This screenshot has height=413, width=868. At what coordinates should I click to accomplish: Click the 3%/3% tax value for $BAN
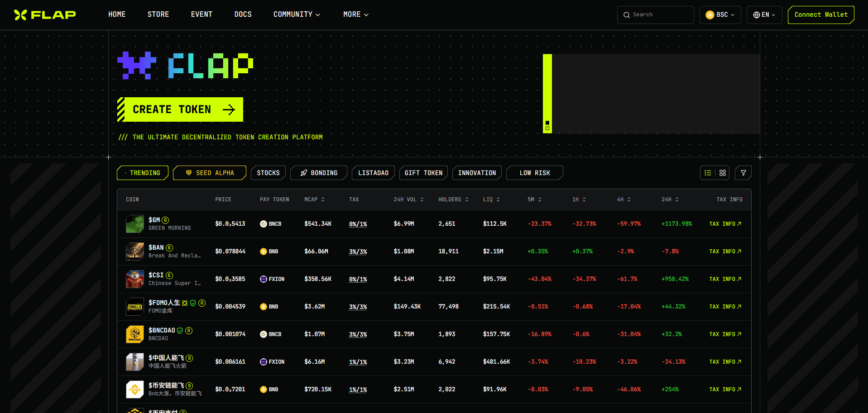[358, 252]
